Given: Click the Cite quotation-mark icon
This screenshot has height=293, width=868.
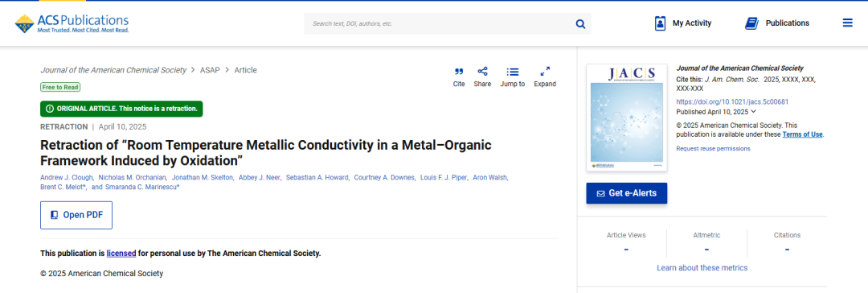Looking at the screenshot, I should [459, 72].
